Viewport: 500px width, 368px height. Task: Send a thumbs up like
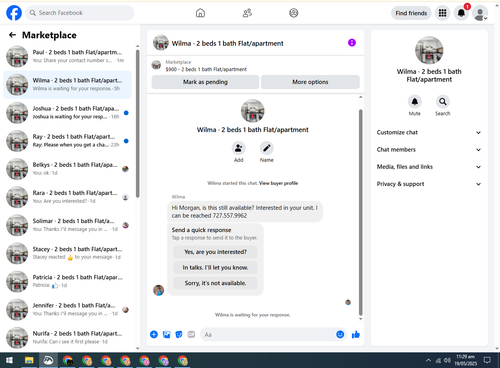pos(356,334)
